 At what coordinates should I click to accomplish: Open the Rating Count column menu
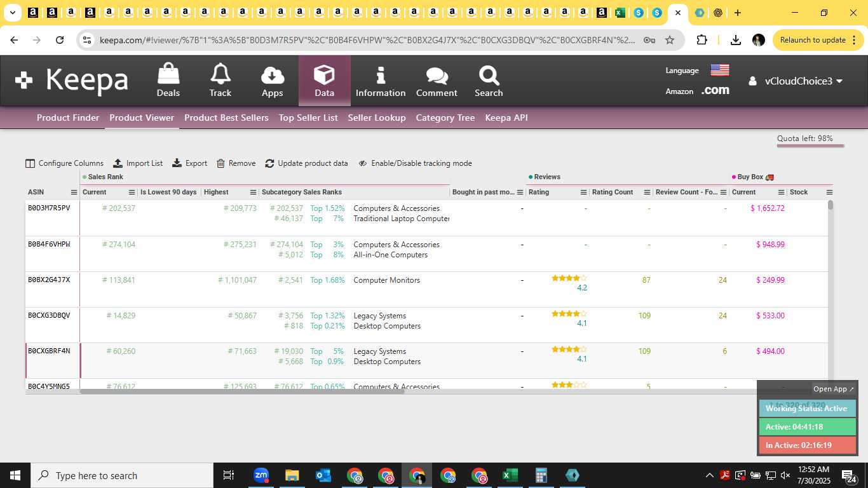[647, 193]
